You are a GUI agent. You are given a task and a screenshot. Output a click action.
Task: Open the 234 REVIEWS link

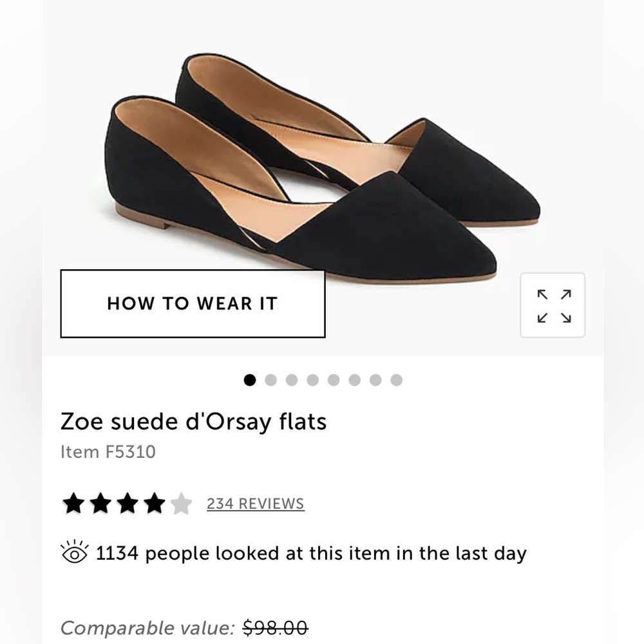[x=254, y=504]
